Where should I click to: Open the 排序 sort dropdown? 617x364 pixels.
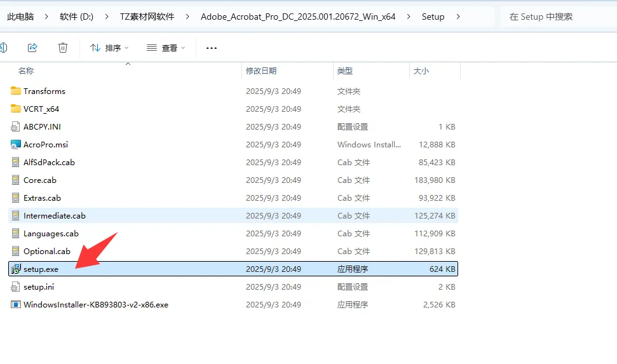pos(109,48)
